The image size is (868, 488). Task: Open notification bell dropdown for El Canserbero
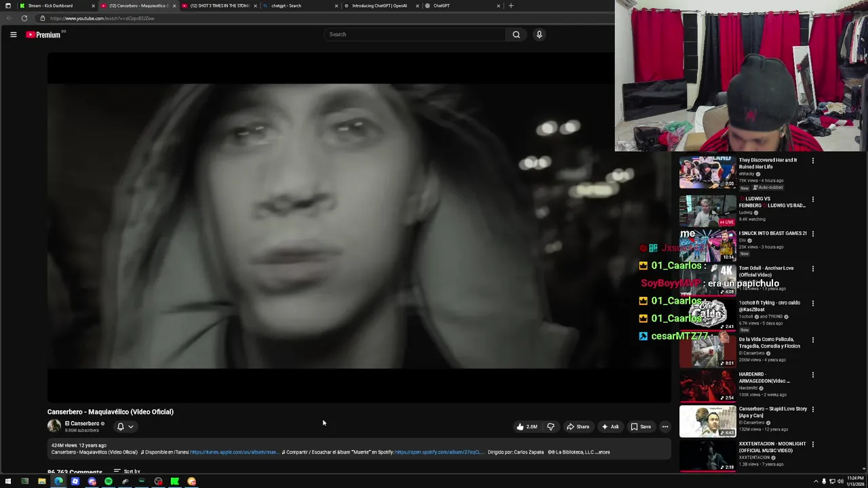125,427
